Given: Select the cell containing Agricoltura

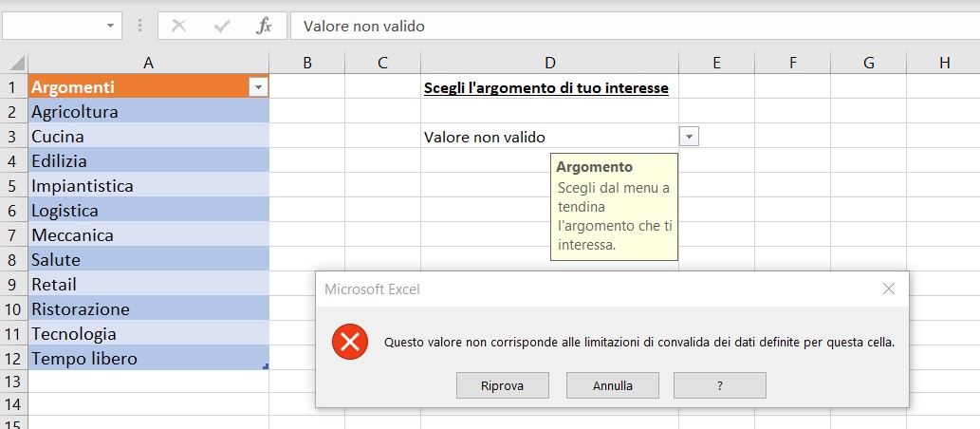Looking at the screenshot, I should 149,112.
